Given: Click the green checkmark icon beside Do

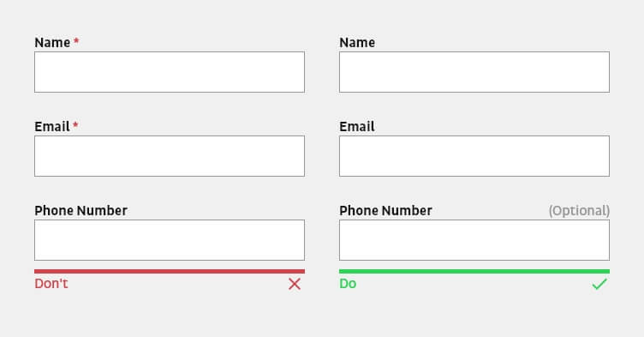Looking at the screenshot, I should 599,284.
